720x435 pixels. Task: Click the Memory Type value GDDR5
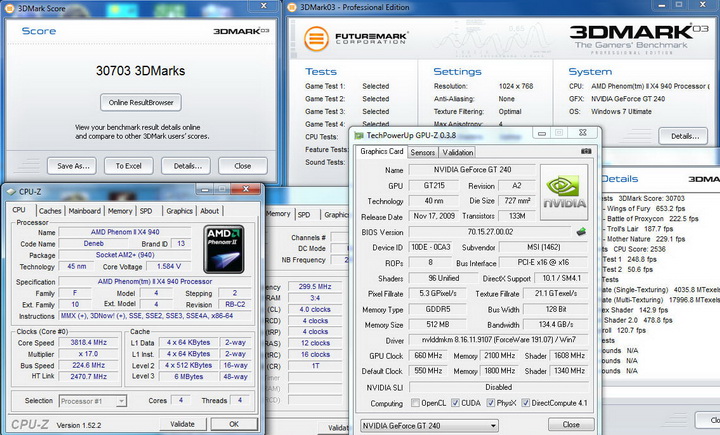(438, 309)
